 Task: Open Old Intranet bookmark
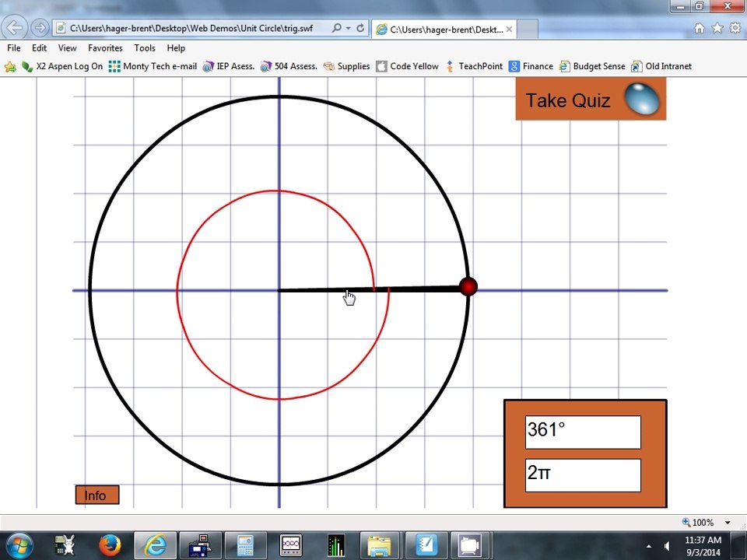coord(661,67)
